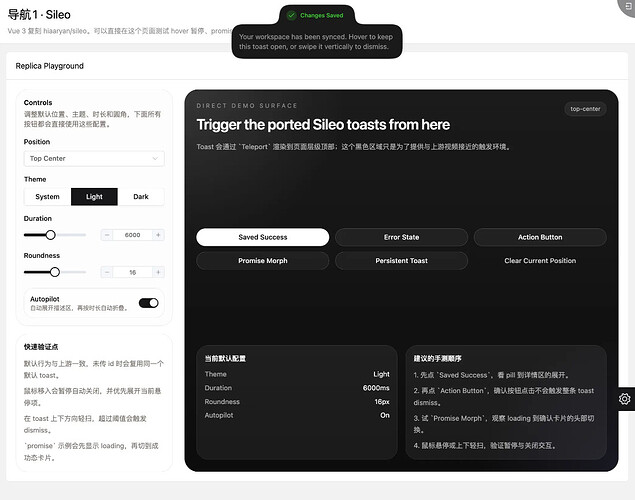Trigger the Action Button toast
The width and height of the screenshot is (635, 500).
540,237
